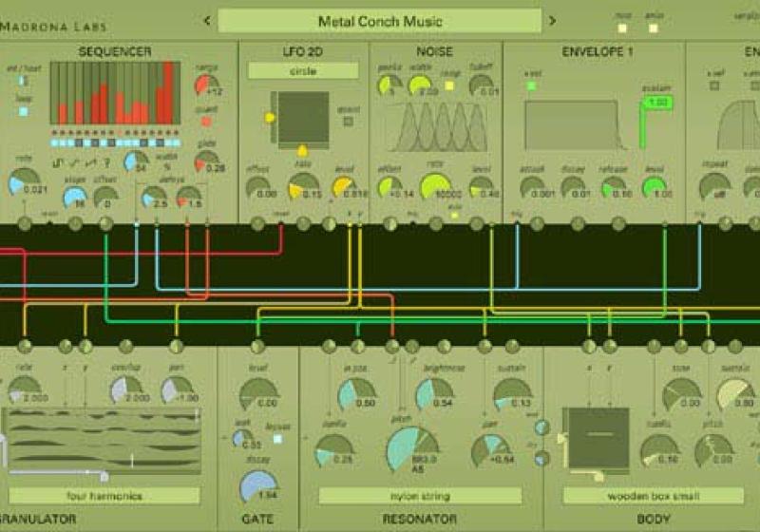Viewport: 760px width, 532px height.
Task: Toggle the first header switch left of anim
Action: (x=622, y=28)
